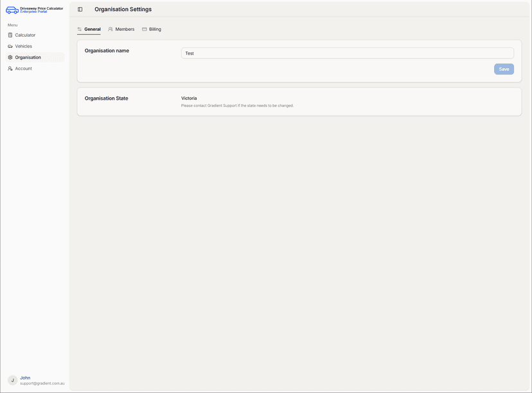Click the General tab sliders icon

click(80, 29)
